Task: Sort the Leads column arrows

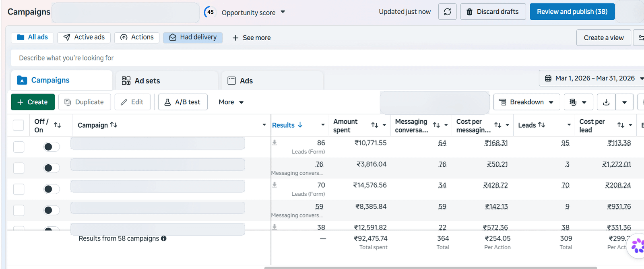Action: pos(542,125)
